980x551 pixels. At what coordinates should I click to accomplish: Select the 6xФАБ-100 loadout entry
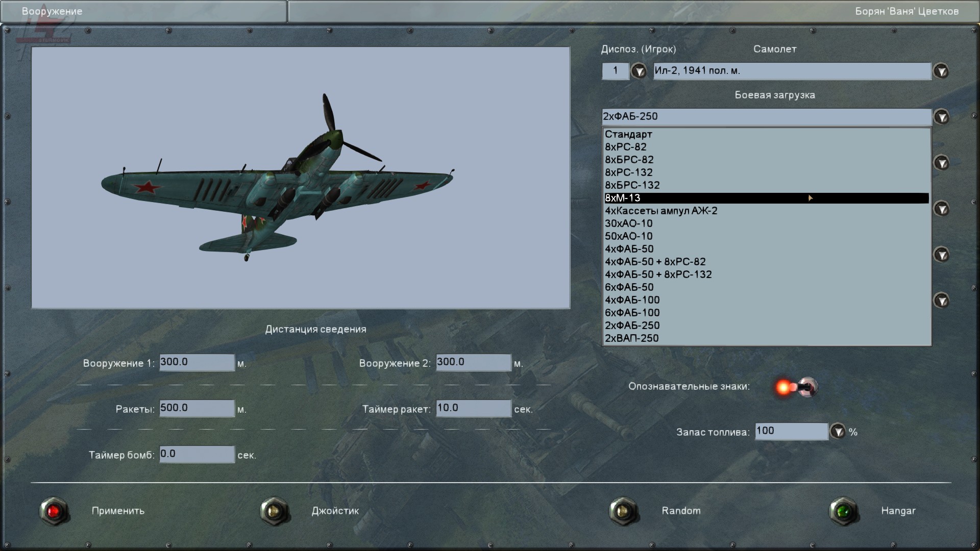632,313
